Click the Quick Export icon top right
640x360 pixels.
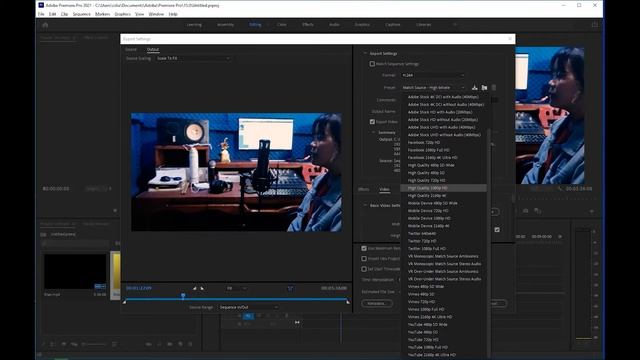point(595,25)
